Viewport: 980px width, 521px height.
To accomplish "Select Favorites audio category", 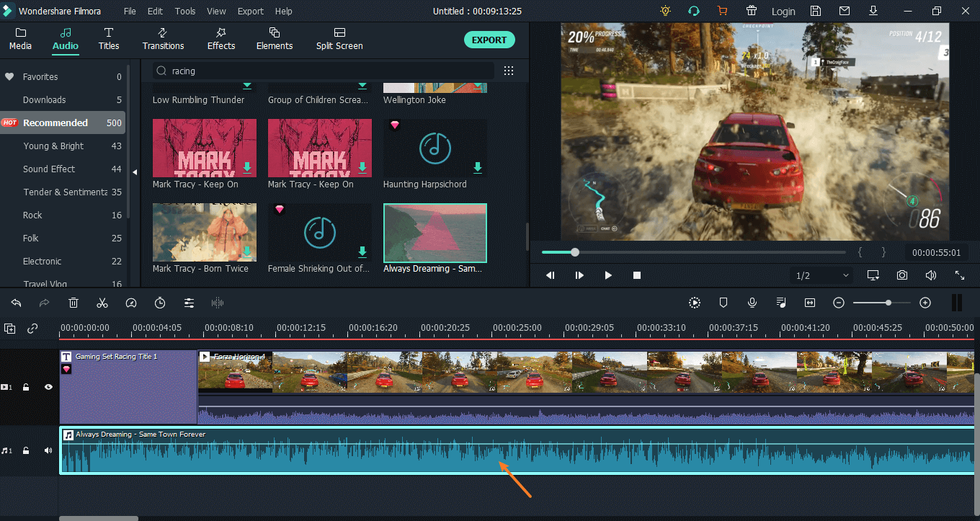I will (x=63, y=76).
